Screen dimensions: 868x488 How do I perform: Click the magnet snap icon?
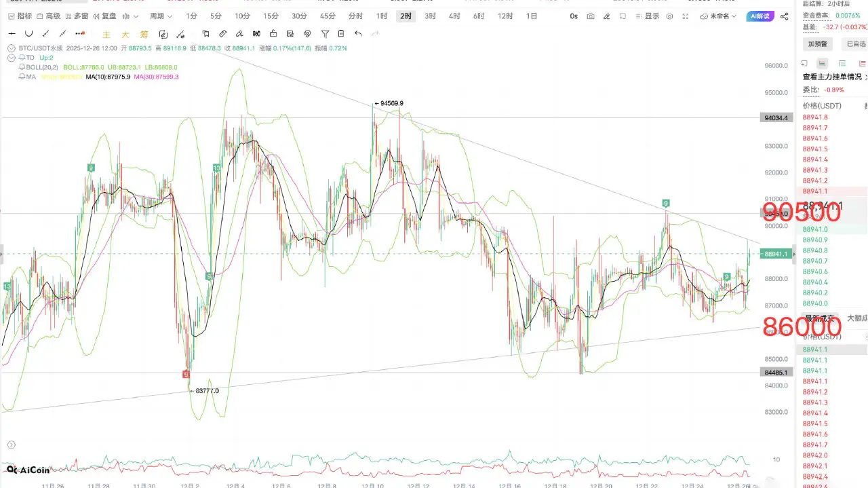click(x=256, y=33)
